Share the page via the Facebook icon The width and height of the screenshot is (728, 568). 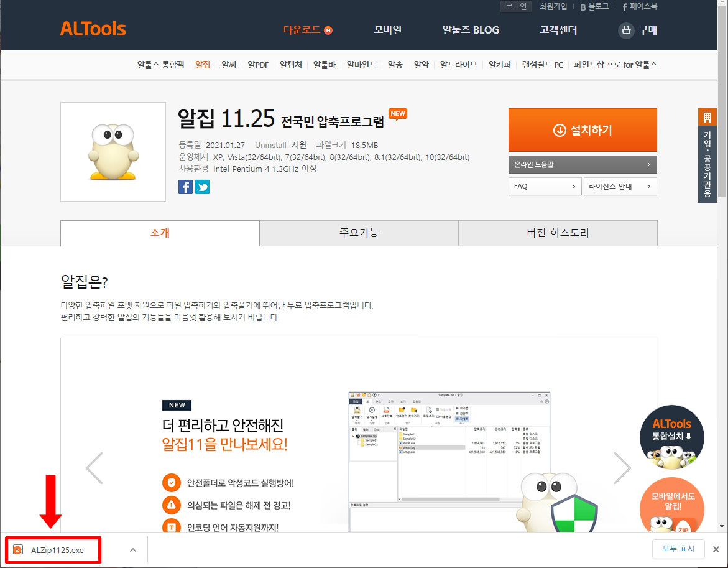185,187
